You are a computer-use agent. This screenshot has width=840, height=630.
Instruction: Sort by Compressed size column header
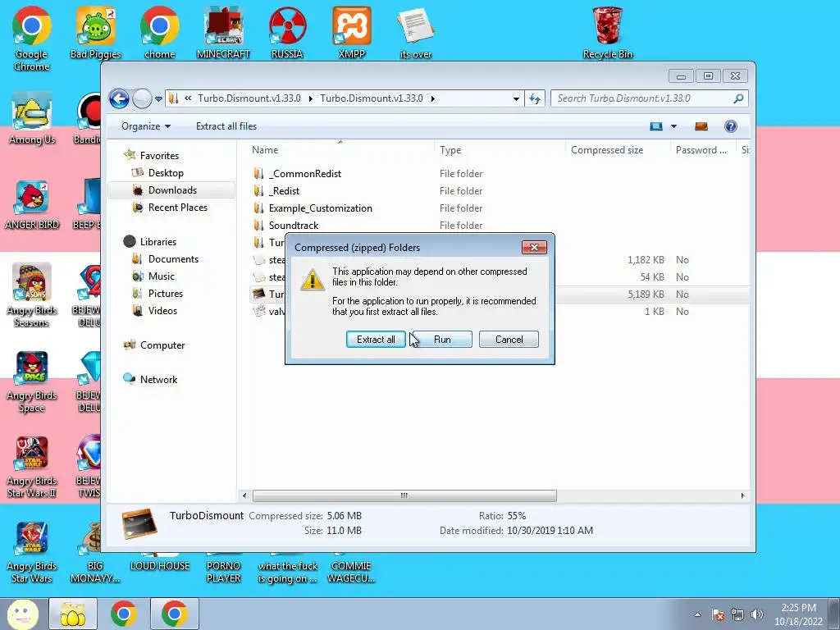pyautogui.click(x=619, y=150)
